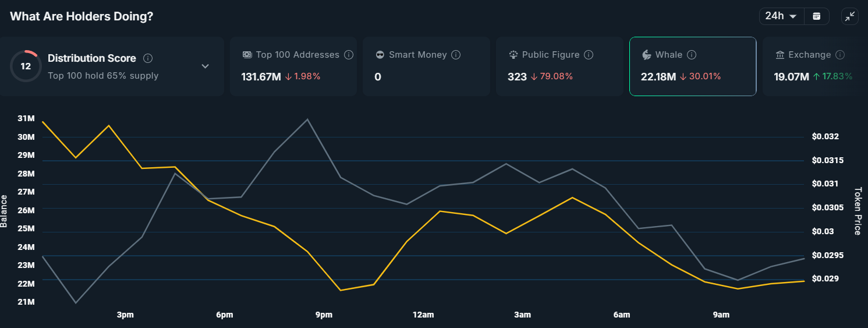Collapse the chart with the minimize arrows icon
868x328 pixels.
(850, 16)
